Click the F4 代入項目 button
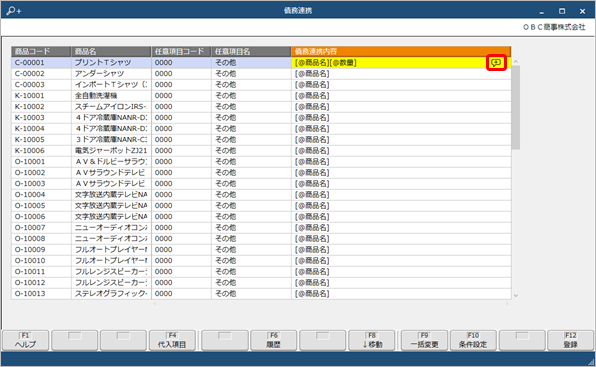596x367 pixels. [172, 340]
